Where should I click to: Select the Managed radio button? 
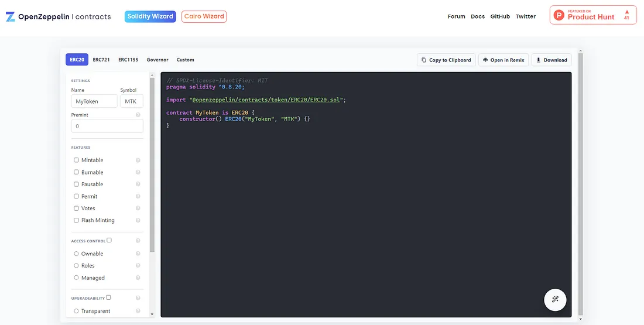point(76,278)
